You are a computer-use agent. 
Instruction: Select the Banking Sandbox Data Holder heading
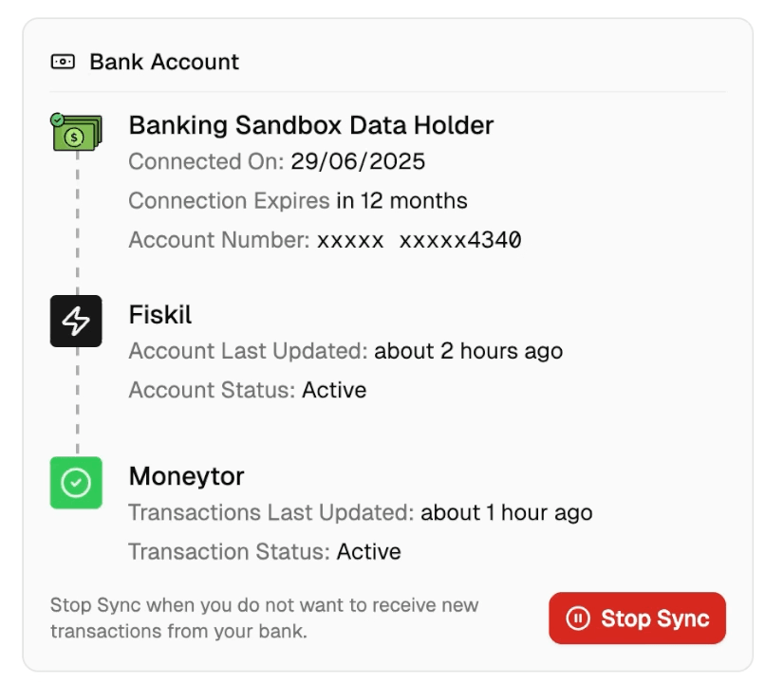click(x=311, y=125)
